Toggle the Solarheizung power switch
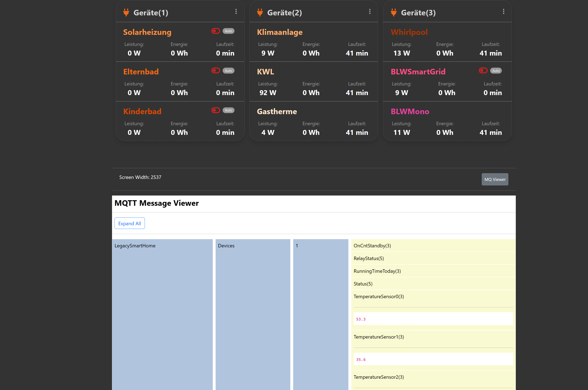The image size is (588, 390). point(216,31)
